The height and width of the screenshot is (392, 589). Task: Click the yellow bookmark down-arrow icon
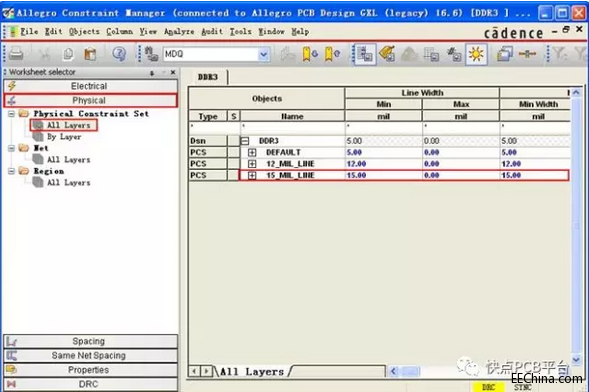(310, 54)
